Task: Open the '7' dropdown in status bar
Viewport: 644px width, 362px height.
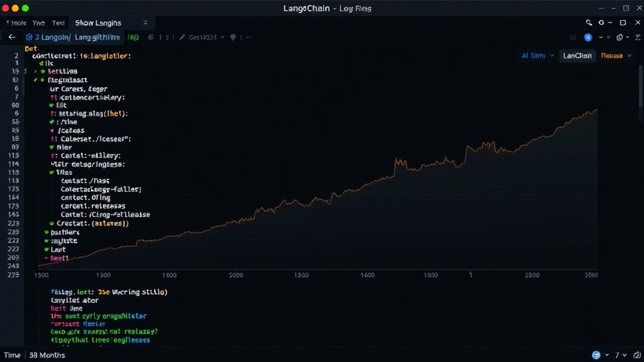Action: click(x=621, y=355)
